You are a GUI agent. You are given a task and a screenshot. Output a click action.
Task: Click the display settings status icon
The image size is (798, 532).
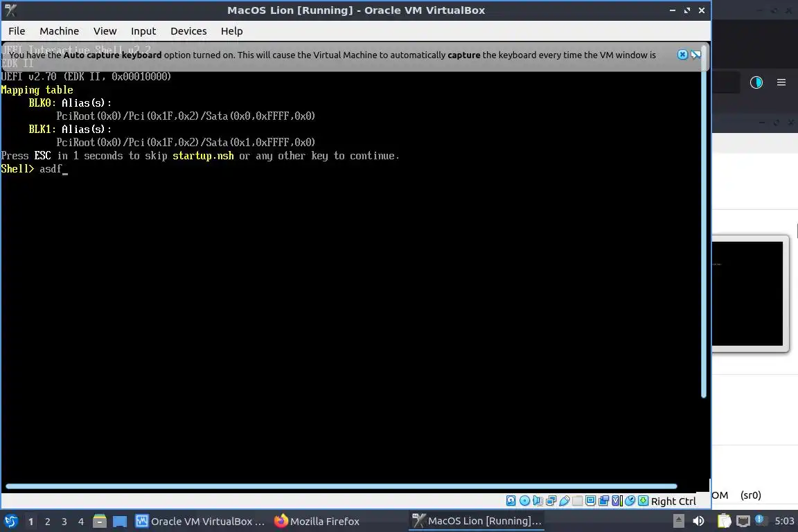tap(590, 501)
